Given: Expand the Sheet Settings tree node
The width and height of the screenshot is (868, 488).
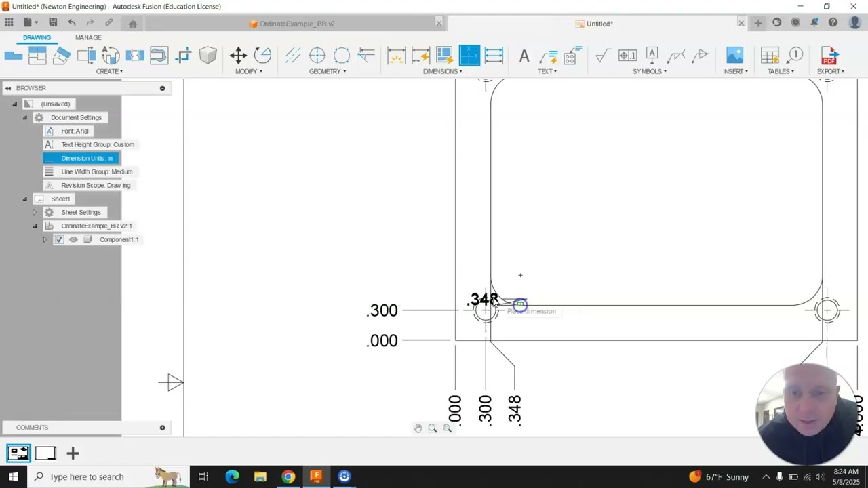Looking at the screenshot, I should pyautogui.click(x=35, y=212).
